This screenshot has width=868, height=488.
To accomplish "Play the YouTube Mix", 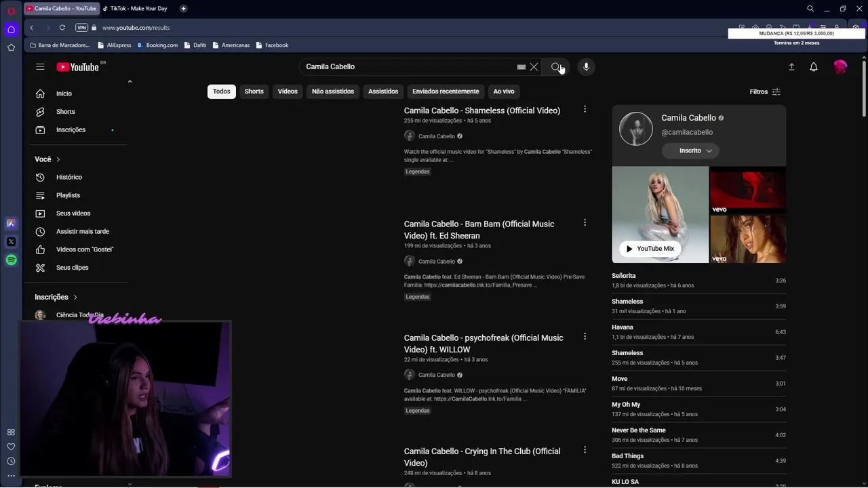I will [x=650, y=249].
